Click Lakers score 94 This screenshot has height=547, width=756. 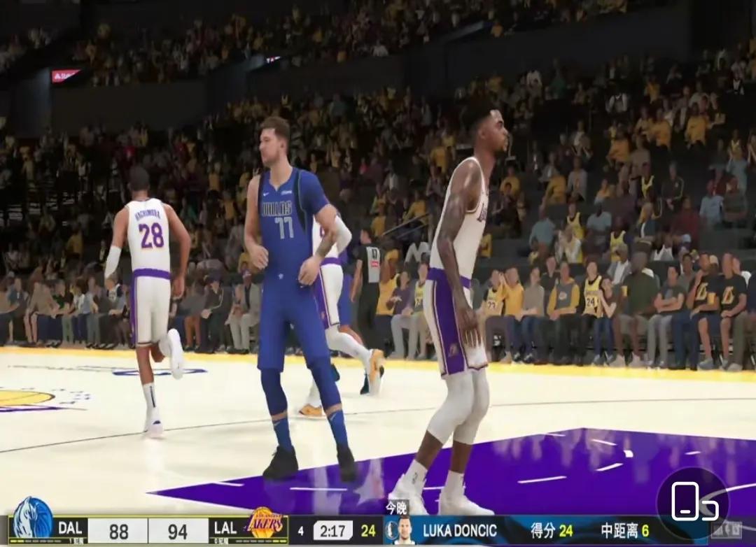pos(177,532)
